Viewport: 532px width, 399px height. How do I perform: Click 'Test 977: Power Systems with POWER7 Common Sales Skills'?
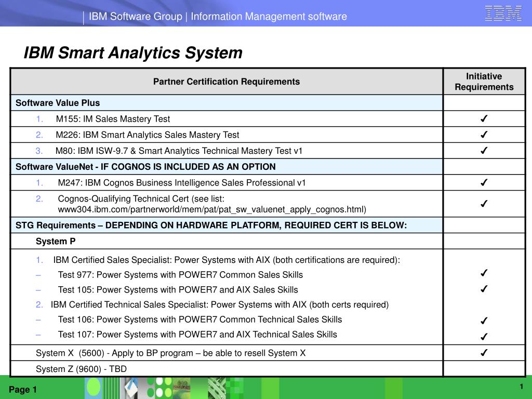click(x=180, y=275)
